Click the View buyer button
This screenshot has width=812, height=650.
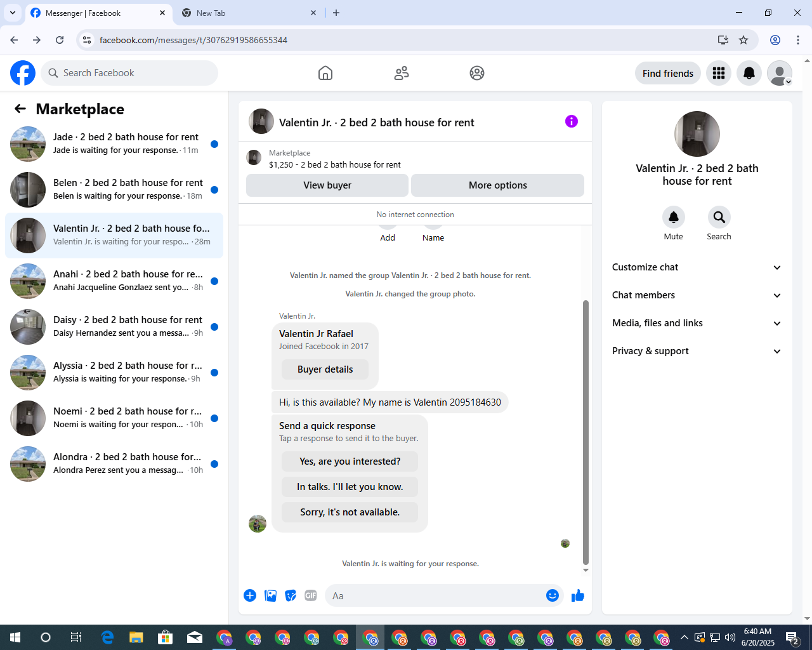(x=327, y=185)
